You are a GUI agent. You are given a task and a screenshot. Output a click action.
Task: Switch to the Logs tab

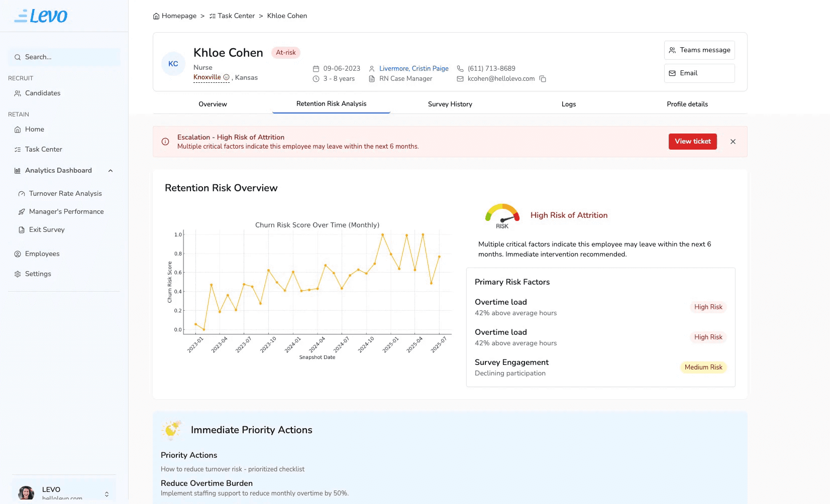tap(569, 104)
